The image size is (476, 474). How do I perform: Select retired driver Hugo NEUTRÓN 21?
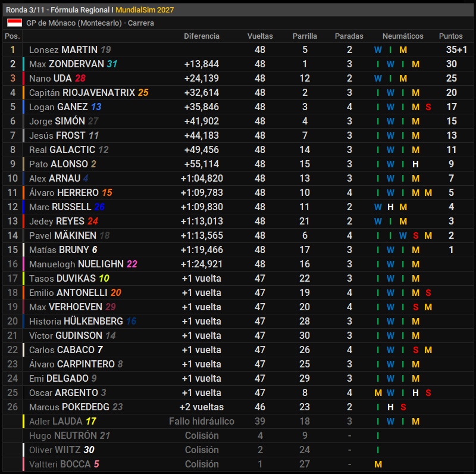pyautogui.click(x=70, y=435)
